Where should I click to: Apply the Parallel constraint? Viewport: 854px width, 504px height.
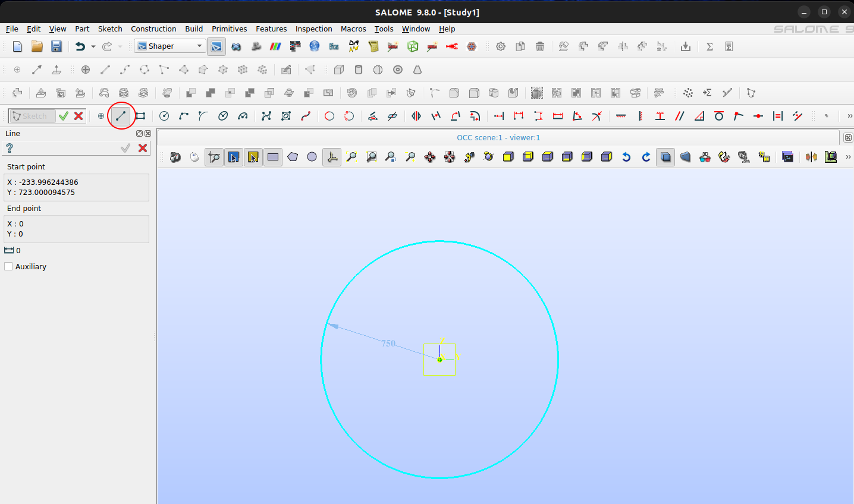[680, 116]
